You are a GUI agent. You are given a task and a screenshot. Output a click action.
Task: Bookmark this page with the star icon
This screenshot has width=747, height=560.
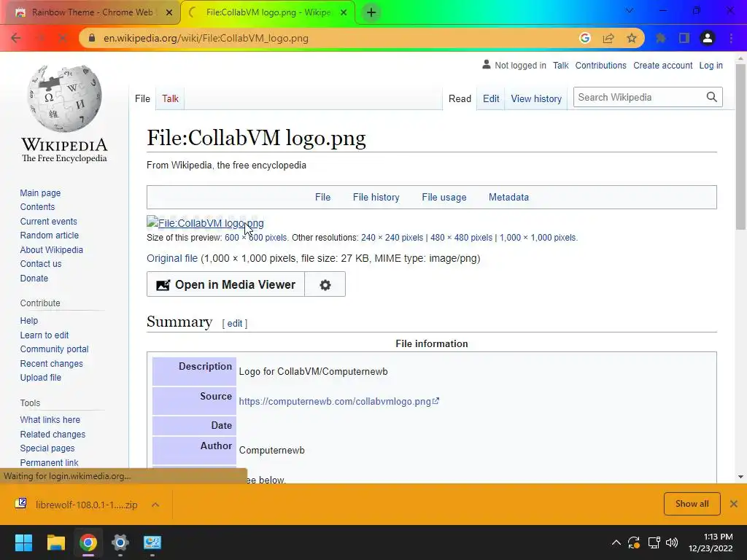click(x=632, y=38)
